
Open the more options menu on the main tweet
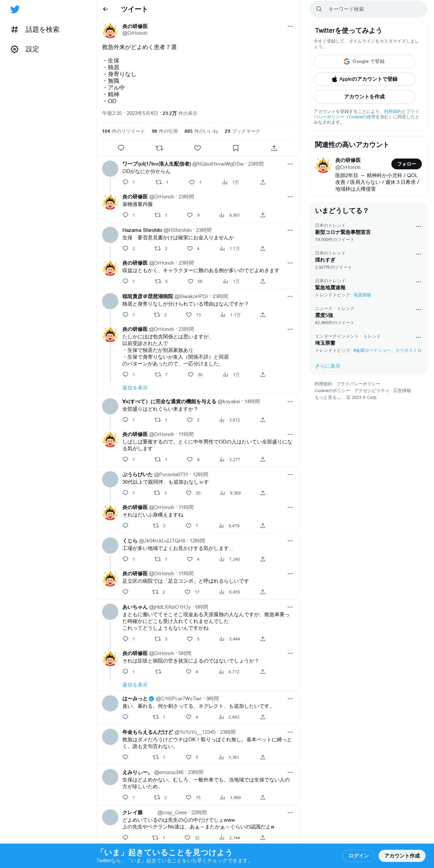tap(290, 26)
